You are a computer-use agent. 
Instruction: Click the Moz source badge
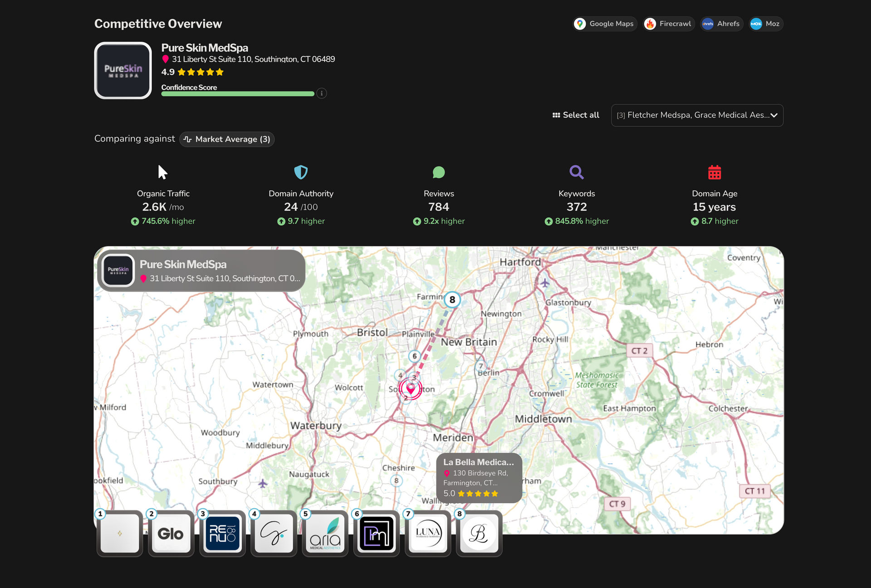click(x=765, y=24)
